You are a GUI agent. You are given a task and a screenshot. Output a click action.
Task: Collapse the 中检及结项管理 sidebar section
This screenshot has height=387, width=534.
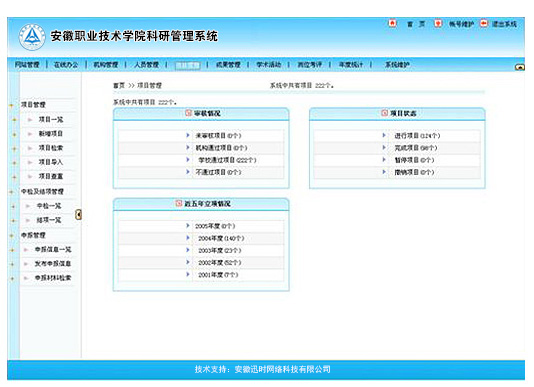[42, 191]
